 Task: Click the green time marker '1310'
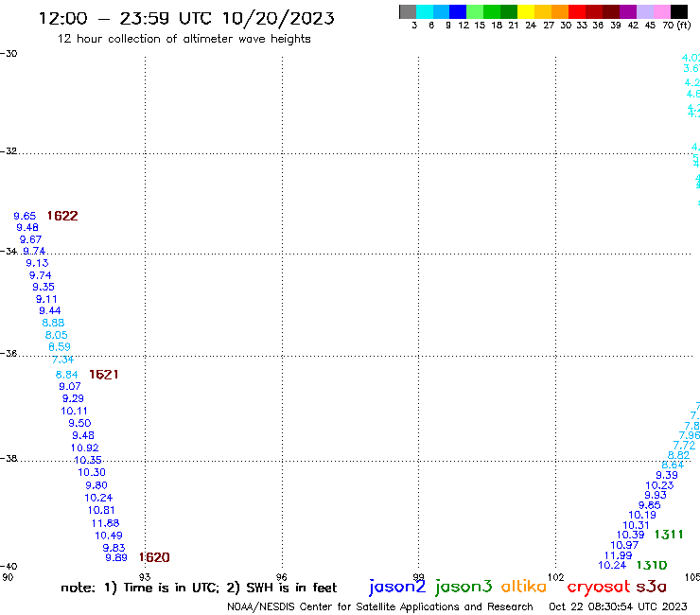652,566
